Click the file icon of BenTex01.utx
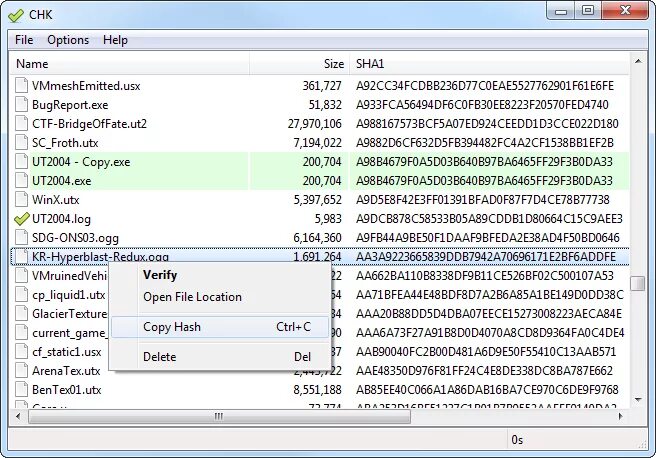656x458 pixels. click(x=21, y=390)
